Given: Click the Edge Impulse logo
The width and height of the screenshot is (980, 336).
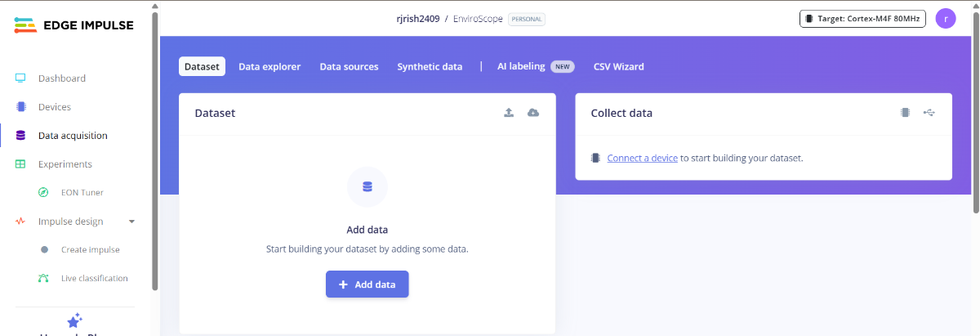Looking at the screenshot, I should click(74, 25).
